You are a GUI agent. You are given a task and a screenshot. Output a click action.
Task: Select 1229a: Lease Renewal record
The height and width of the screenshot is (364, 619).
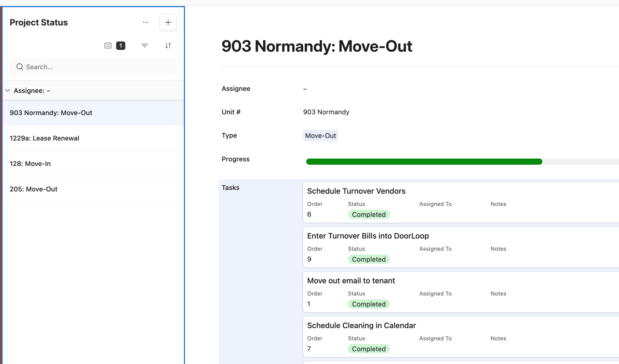click(x=44, y=138)
